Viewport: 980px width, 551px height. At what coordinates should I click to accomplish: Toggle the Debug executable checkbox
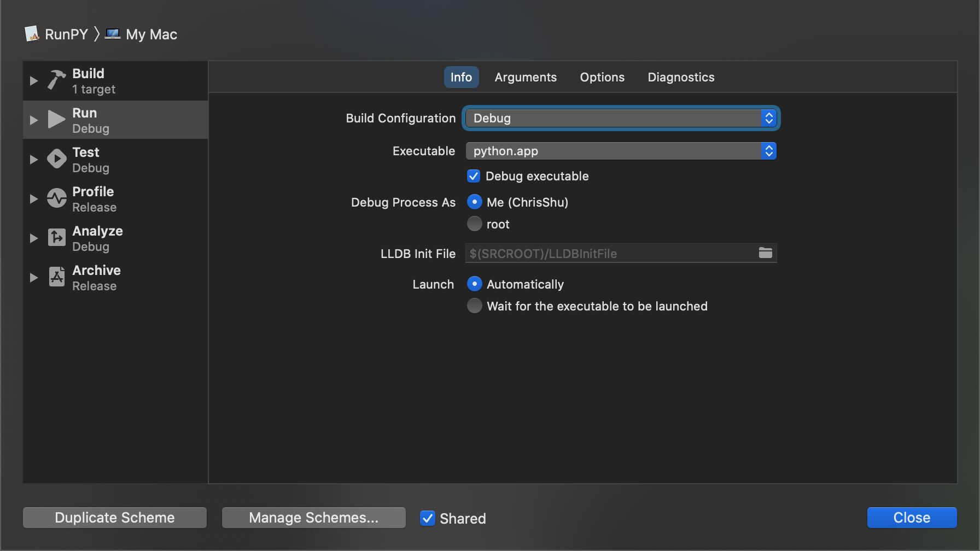pos(474,176)
